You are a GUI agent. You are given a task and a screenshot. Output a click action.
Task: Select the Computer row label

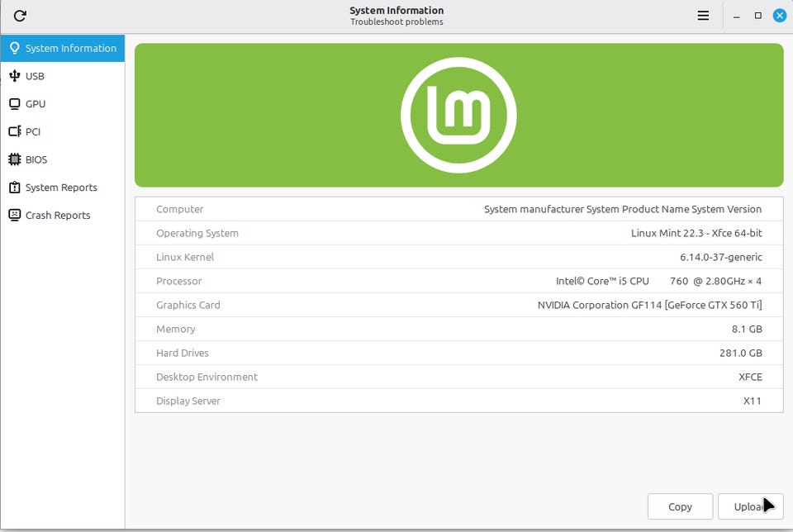pyautogui.click(x=179, y=209)
